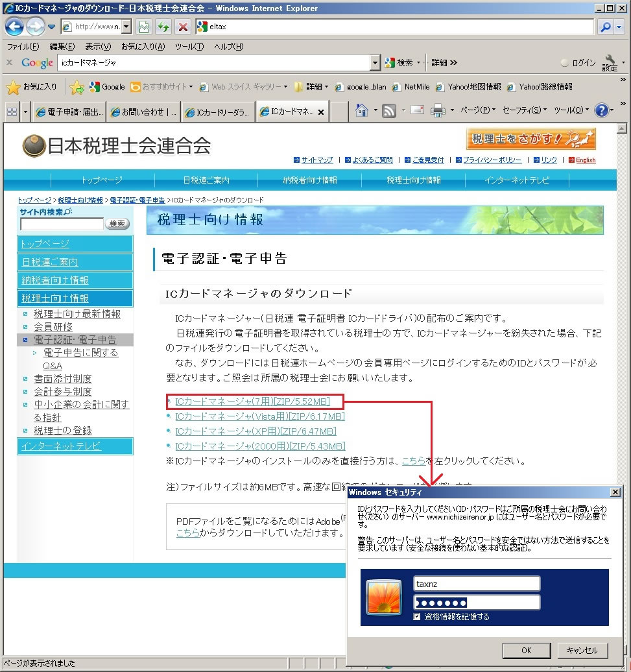Viewport: 631px width, 672px height.
Task: Open the ツール(T) menu
Action: tap(189, 46)
